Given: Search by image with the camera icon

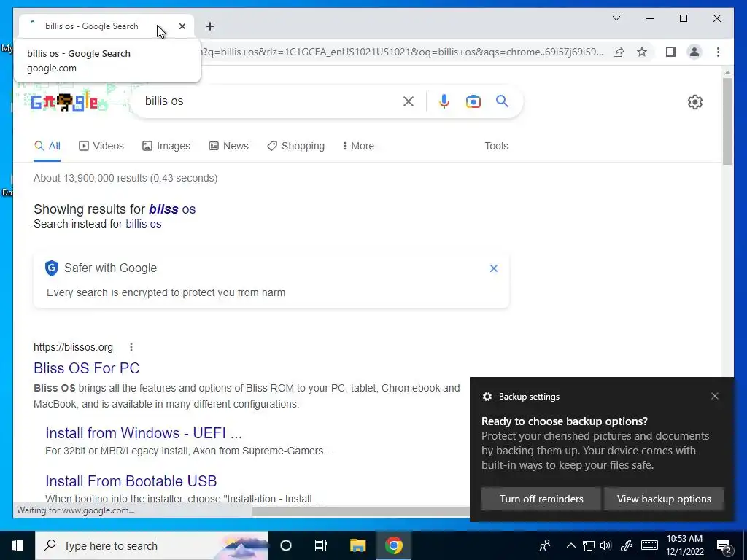Looking at the screenshot, I should point(473,101).
